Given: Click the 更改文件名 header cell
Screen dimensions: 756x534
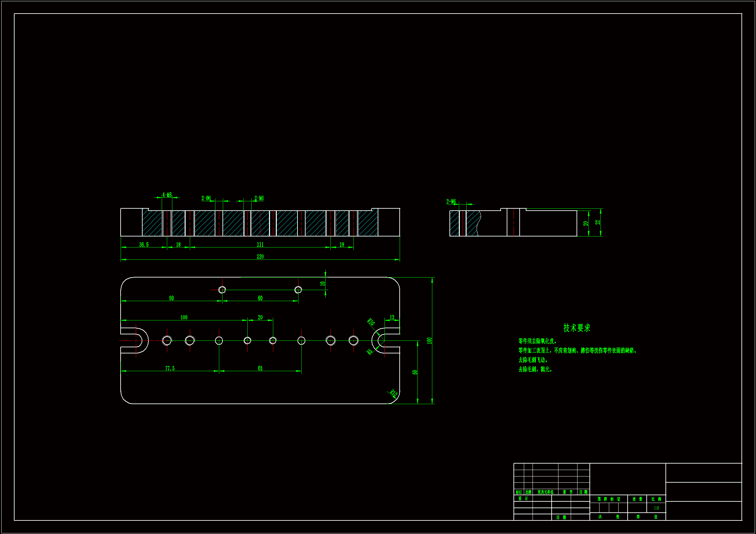Looking at the screenshot, I should tap(545, 492).
